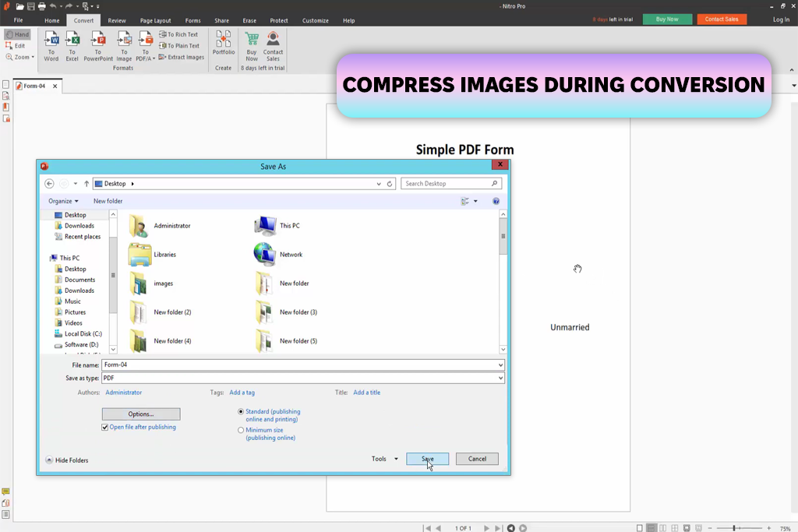
Task: Click New folder in dialog toolbar
Action: tap(108, 201)
